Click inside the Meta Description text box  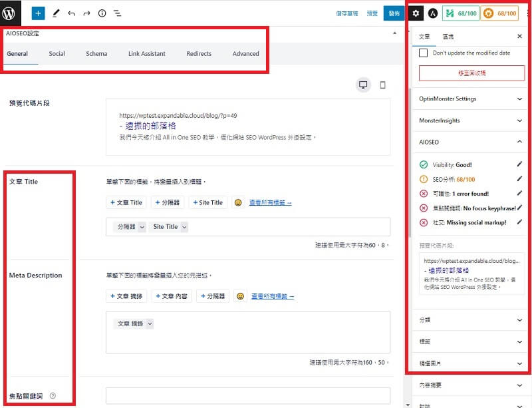(x=248, y=332)
